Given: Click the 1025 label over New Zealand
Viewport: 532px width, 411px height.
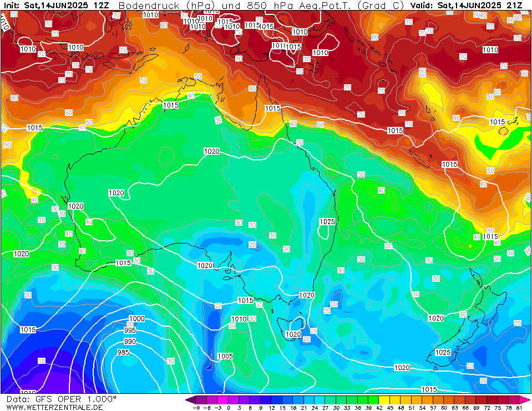Looking at the screenshot, I should tap(443, 352).
